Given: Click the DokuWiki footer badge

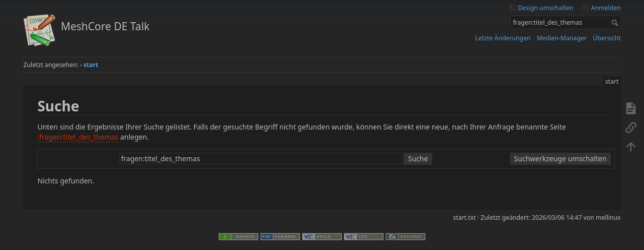Looking at the screenshot, I should coord(406,236).
